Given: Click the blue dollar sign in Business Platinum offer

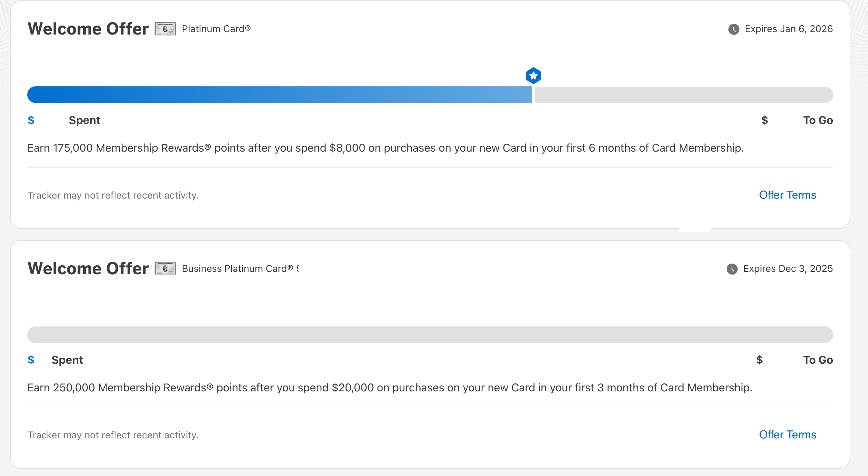Looking at the screenshot, I should pos(31,360).
